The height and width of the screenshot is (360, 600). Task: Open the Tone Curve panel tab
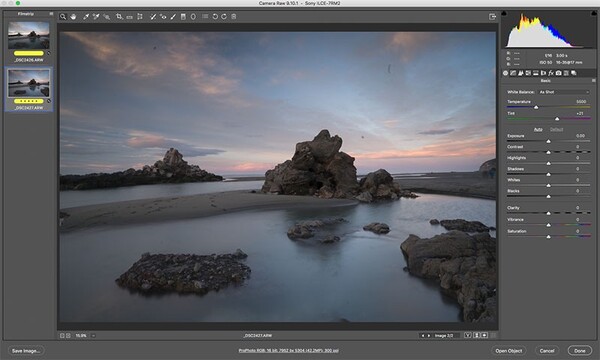point(513,73)
